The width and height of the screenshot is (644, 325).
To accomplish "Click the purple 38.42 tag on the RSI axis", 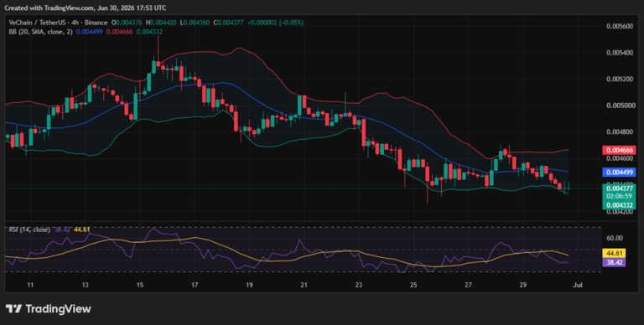I will coord(614,262).
